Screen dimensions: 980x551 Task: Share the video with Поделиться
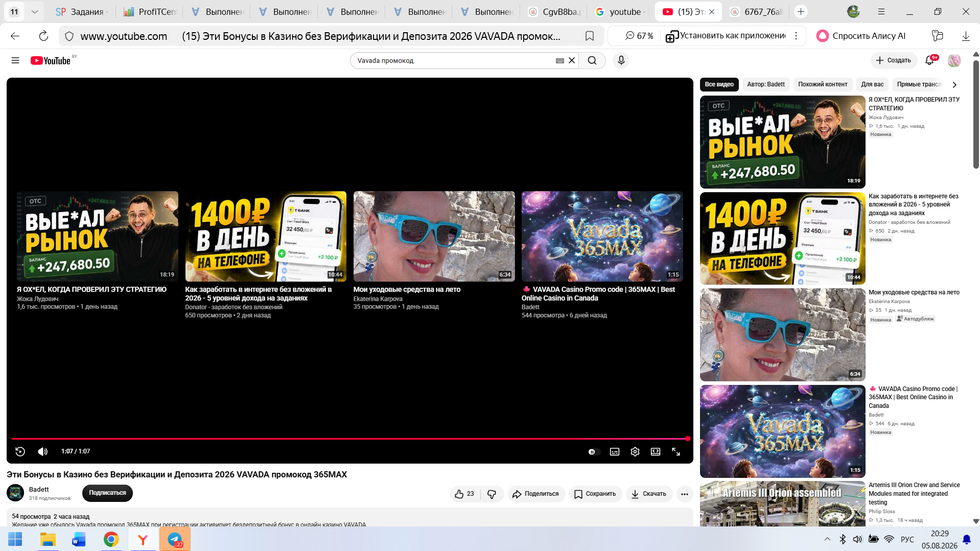click(x=536, y=494)
